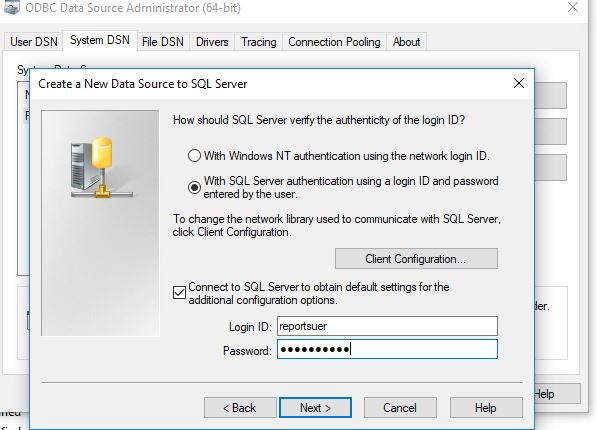Click the server database wizard image
This screenshot has height=430, width=597.
pyautogui.click(x=101, y=168)
